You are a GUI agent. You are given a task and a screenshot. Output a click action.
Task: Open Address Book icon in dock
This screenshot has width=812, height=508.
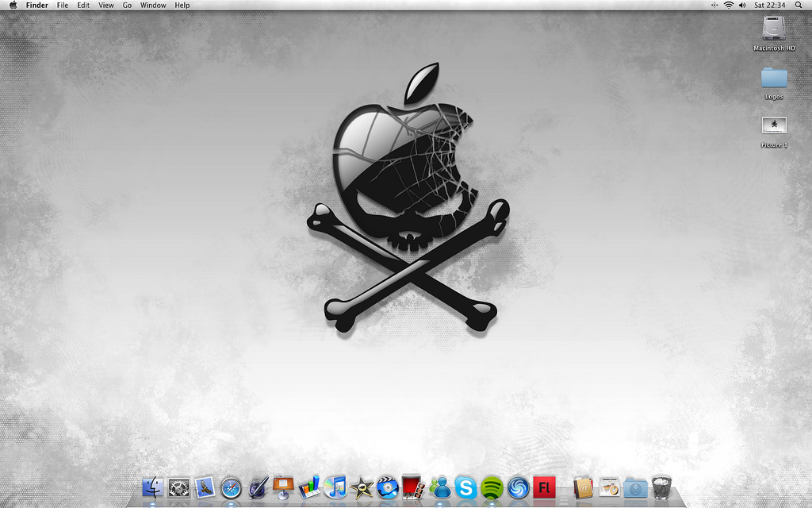583,488
